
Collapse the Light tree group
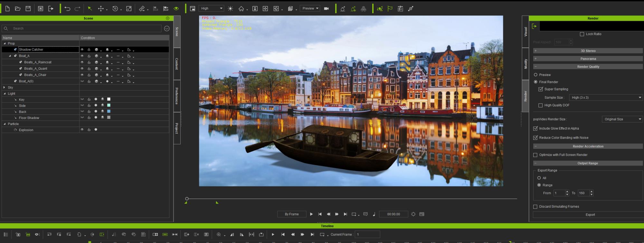pyautogui.click(x=5, y=94)
